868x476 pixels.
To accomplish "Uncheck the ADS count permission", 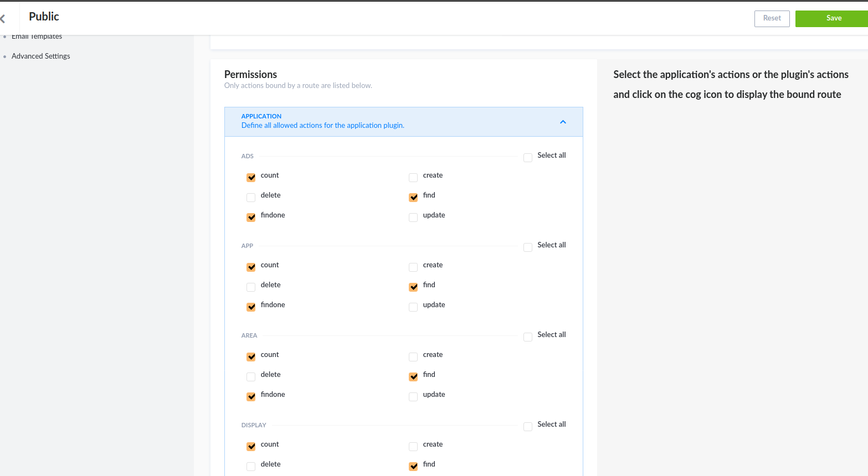I will point(251,178).
